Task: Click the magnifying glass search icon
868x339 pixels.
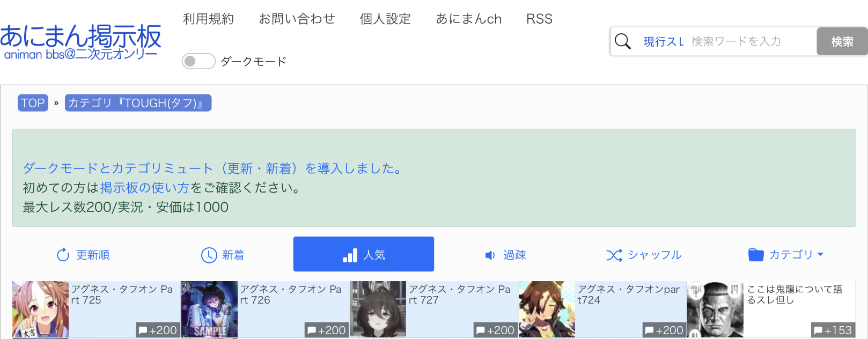Action: coord(622,41)
